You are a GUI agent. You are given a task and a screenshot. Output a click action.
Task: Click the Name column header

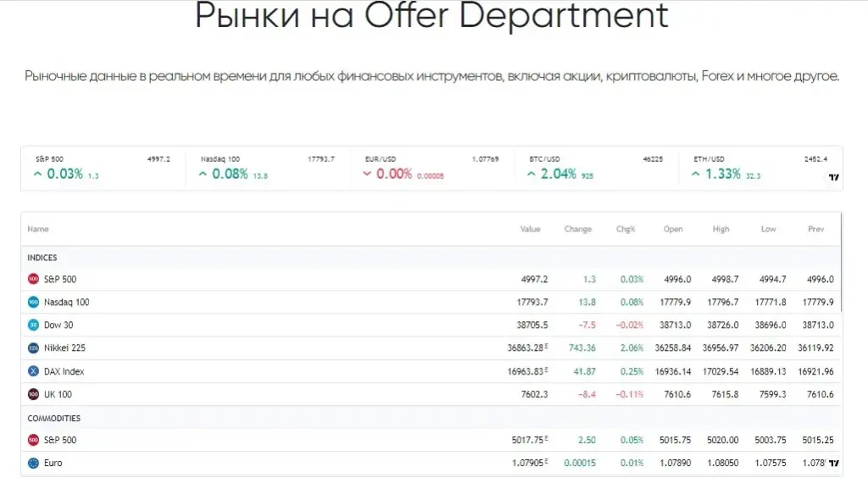click(x=38, y=229)
